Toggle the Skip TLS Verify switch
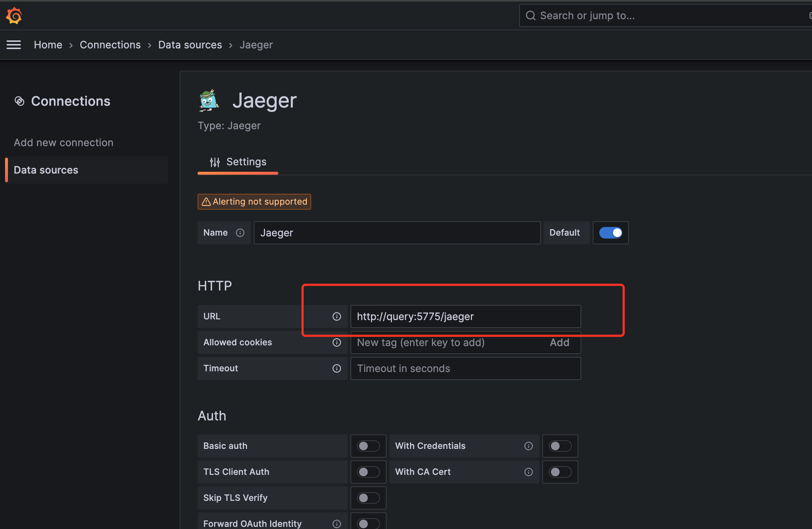Screen dimensions: 812x529 [368, 498]
